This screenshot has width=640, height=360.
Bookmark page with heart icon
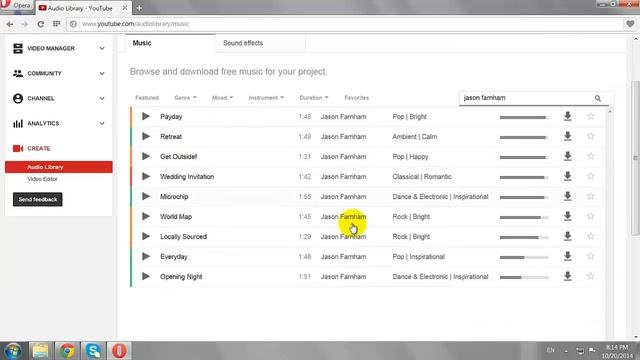[630, 24]
